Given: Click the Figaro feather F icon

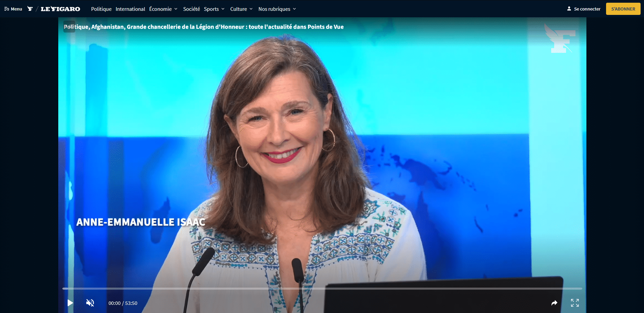Looking at the screenshot, I should pyautogui.click(x=30, y=9).
